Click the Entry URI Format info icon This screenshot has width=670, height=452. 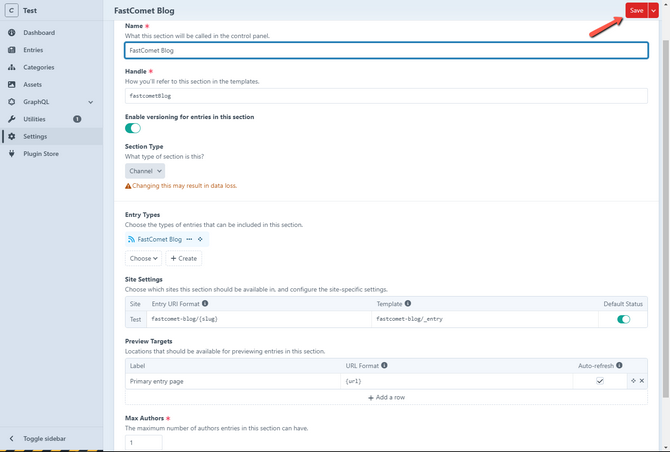(205, 303)
